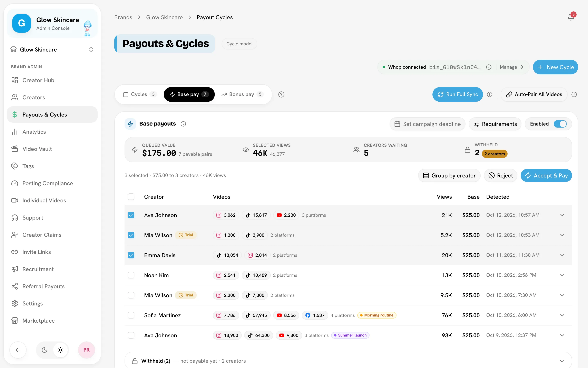Check Sofia Martinez row checkbox

(x=131, y=315)
